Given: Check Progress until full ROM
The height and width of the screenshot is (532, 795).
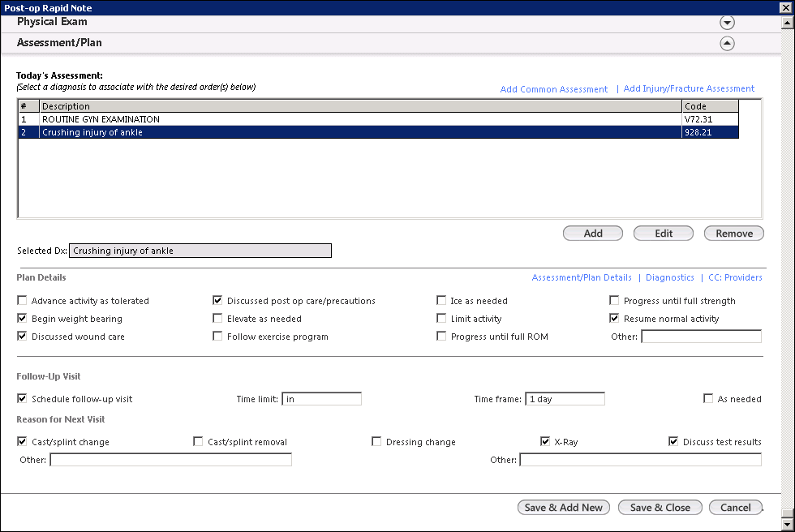Looking at the screenshot, I should [x=441, y=336].
